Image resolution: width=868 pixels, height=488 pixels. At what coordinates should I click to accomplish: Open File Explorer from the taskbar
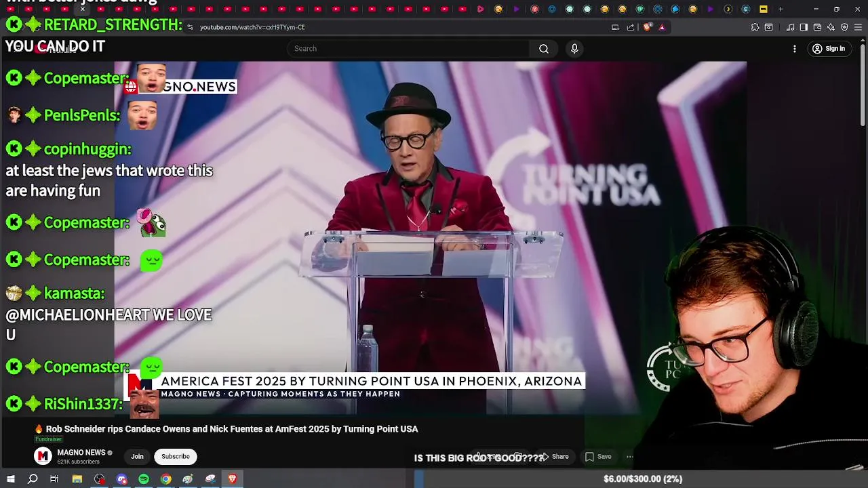coord(77,479)
